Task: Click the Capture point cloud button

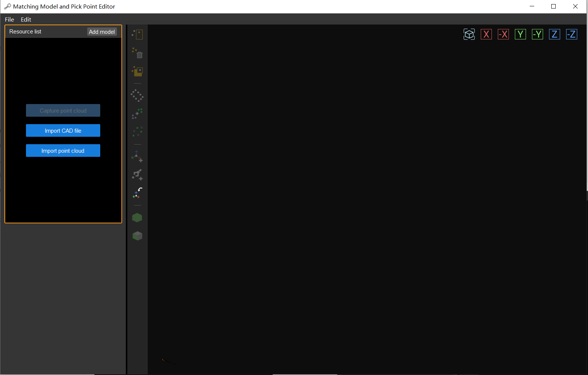Action: pos(63,110)
